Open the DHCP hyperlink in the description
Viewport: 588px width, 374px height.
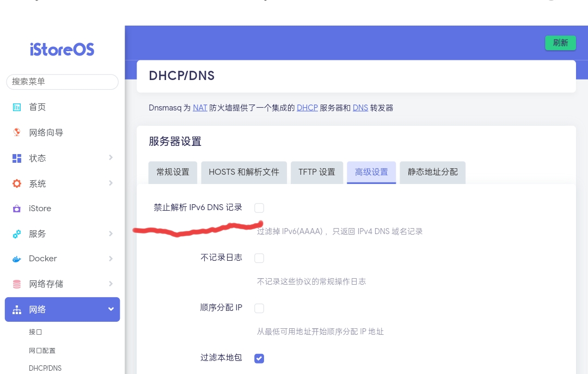[x=307, y=108]
